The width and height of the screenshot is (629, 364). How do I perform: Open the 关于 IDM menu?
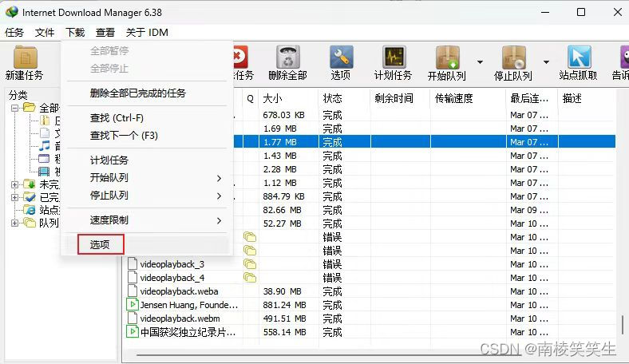tap(147, 32)
